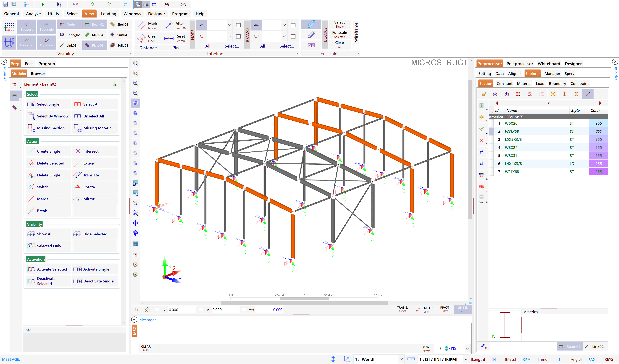Open the upper BEAM02 label dropdown
The width and height of the screenshot is (619, 364).
tap(284, 25)
